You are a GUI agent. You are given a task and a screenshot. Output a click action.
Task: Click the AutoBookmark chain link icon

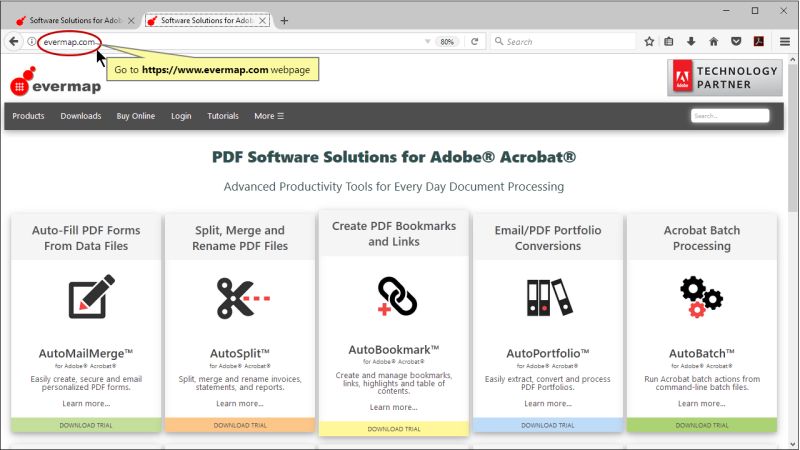pos(397,296)
